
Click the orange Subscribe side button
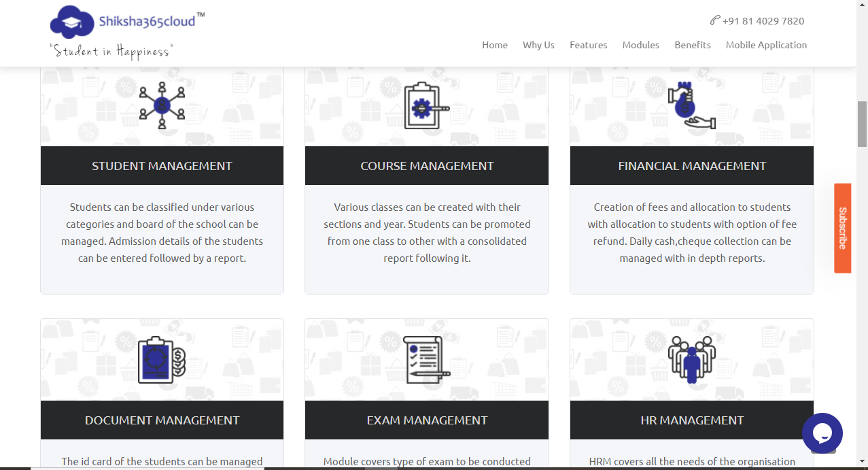842,228
